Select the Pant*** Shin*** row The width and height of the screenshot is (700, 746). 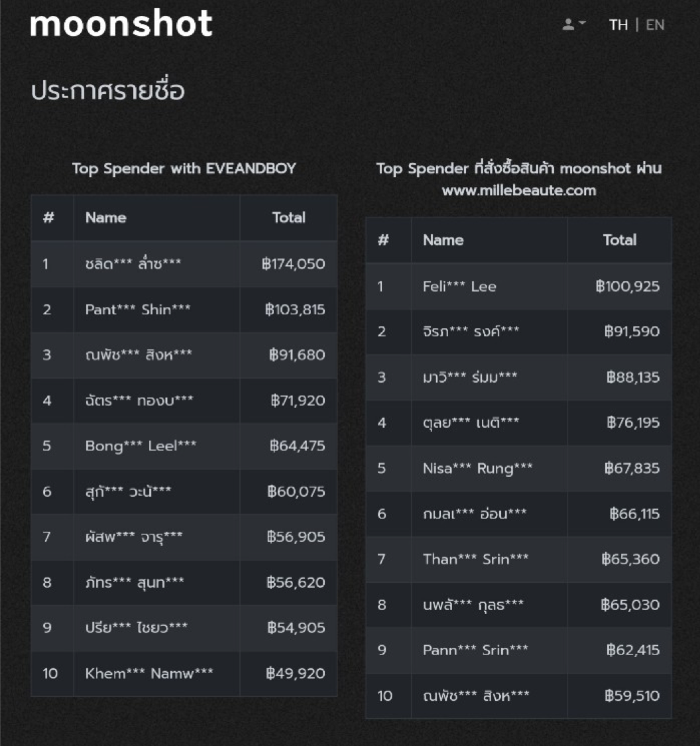(x=184, y=310)
